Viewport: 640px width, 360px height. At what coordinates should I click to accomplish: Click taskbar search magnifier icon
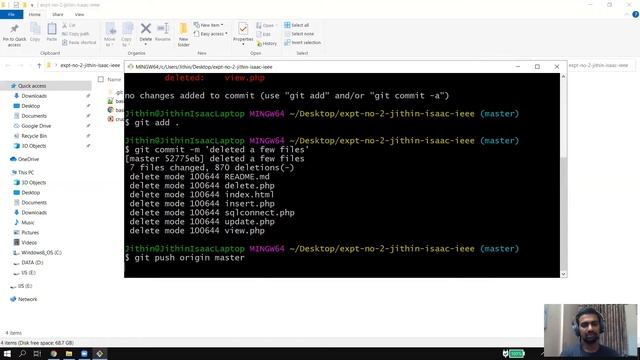pos(22,354)
